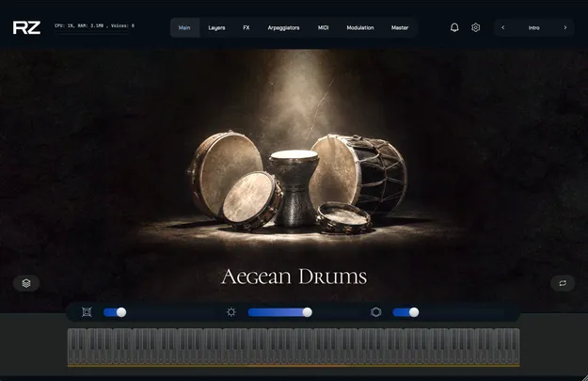Go to next preset with right chevron

click(565, 27)
